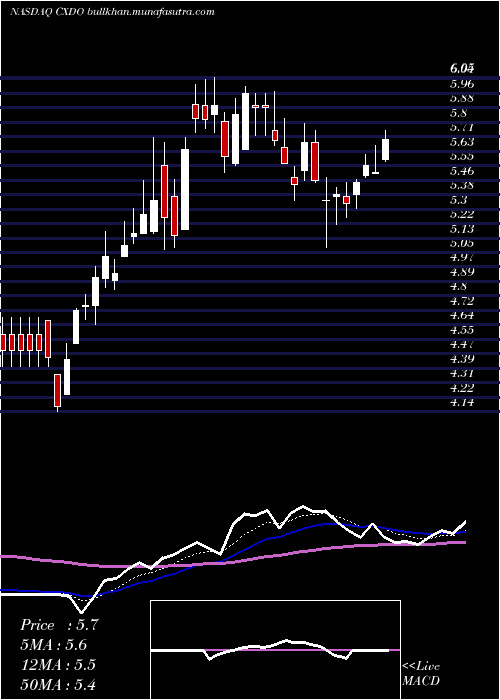Click the 5.96 price axis label
This screenshot has height=700, width=500.
tap(462, 83)
